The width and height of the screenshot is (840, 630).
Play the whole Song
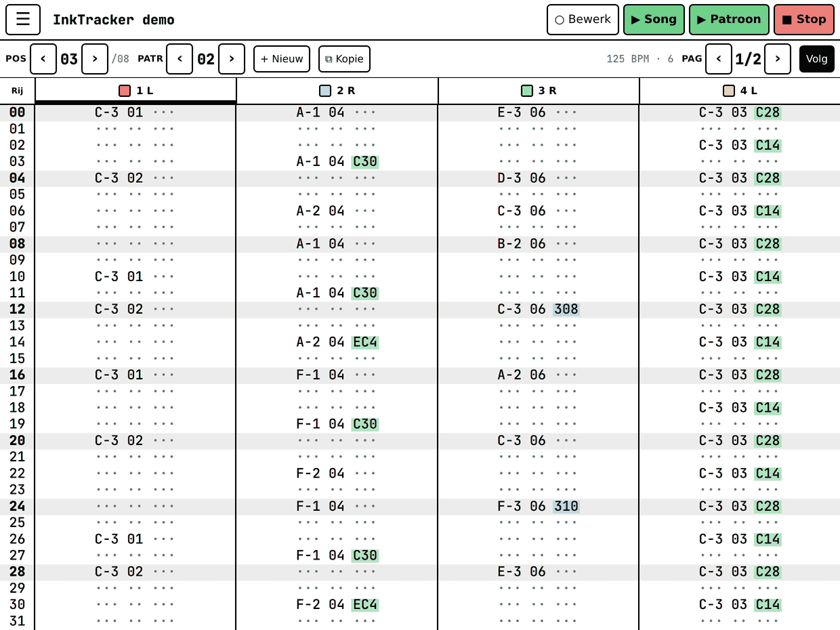click(654, 20)
